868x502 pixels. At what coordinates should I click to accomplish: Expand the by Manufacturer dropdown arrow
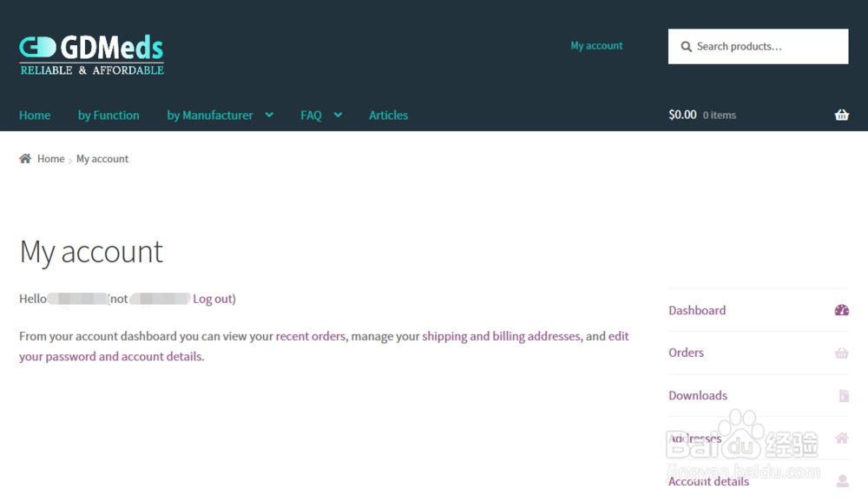click(x=269, y=116)
